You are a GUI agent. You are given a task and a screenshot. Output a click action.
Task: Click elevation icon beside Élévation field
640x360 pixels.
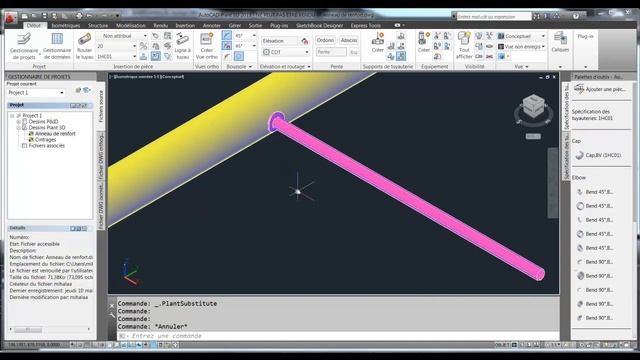click(304, 41)
